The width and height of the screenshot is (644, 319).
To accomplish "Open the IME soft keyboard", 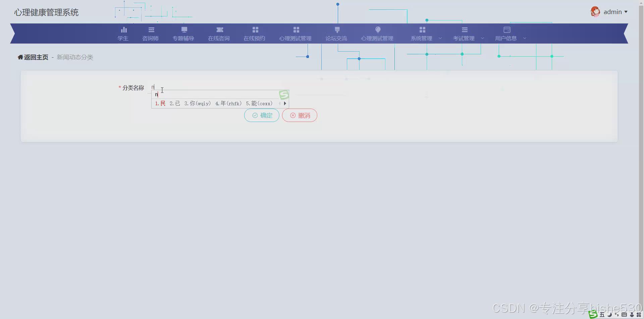I will pyautogui.click(x=624, y=315).
